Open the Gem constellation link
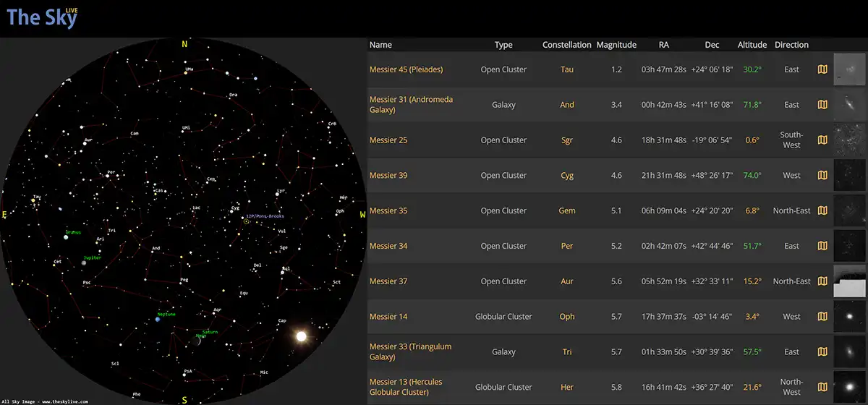Image resolution: width=868 pixels, height=405 pixels. [567, 210]
